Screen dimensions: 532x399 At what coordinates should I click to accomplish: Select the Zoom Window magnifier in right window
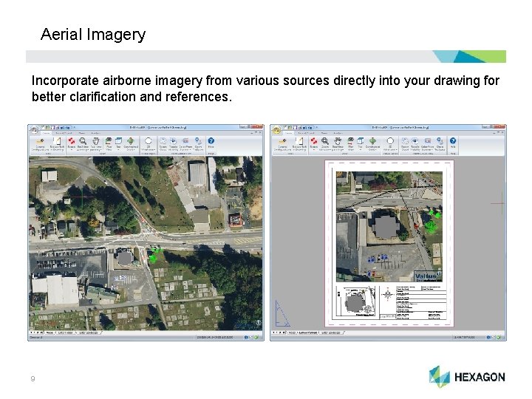coord(325,140)
